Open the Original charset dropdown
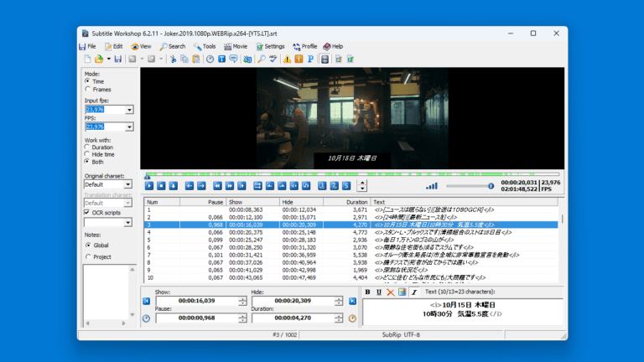The height and width of the screenshot is (362, 644). click(x=127, y=184)
